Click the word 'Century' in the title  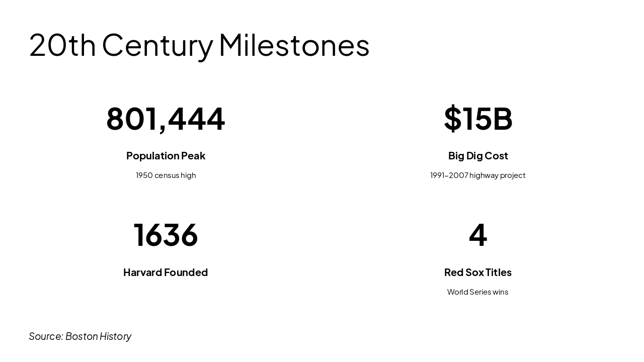pyautogui.click(x=157, y=45)
